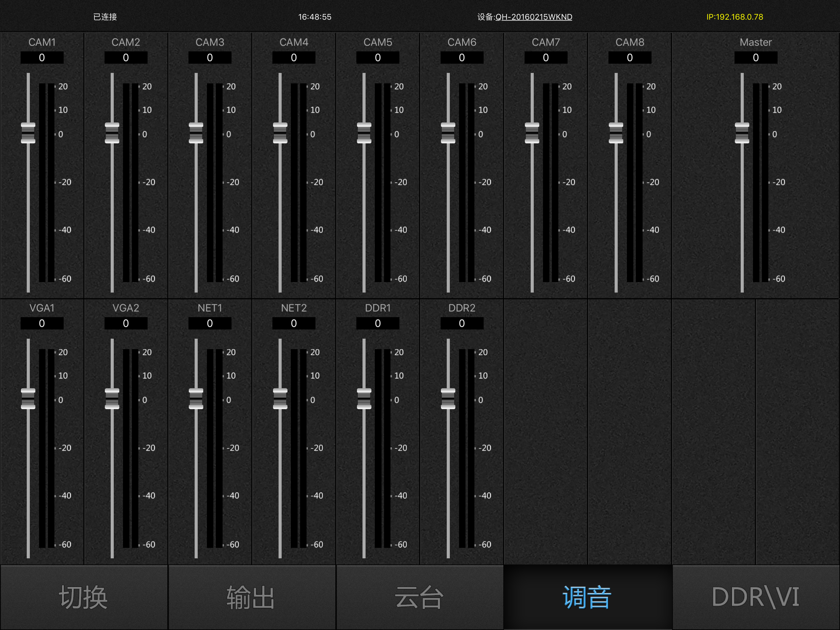Click the Master gain value box

[x=756, y=58]
